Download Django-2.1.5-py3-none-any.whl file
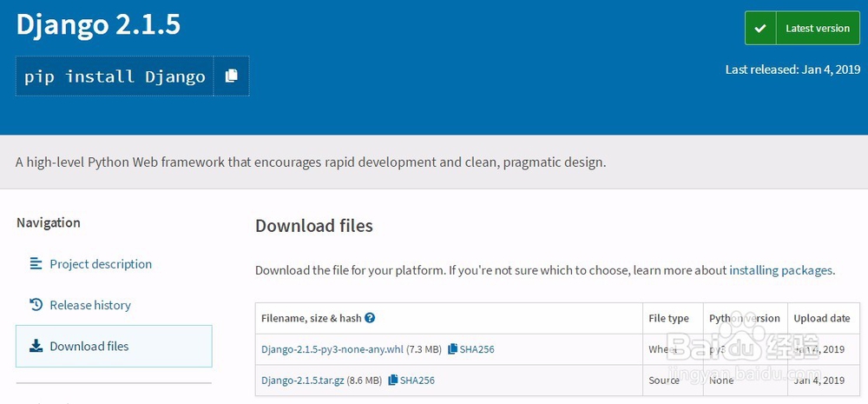The width and height of the screenshot is (868, 404). click(332, 349)
